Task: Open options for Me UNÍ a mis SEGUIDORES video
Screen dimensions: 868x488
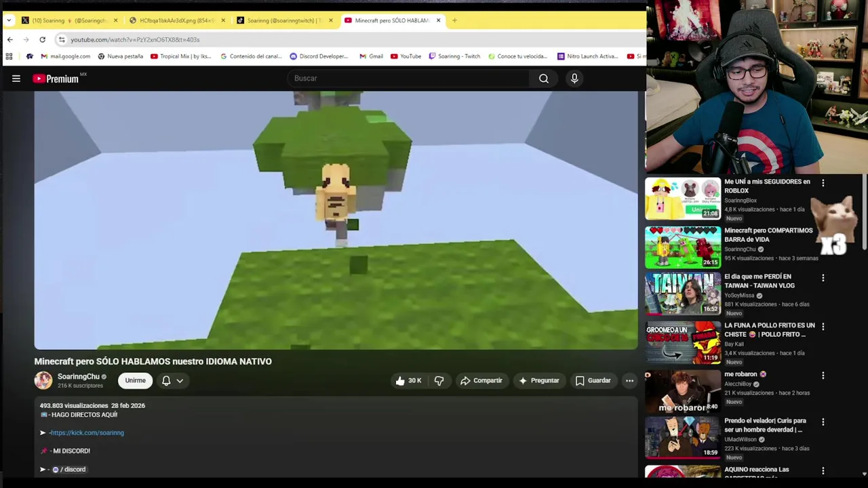Action: 823,183
